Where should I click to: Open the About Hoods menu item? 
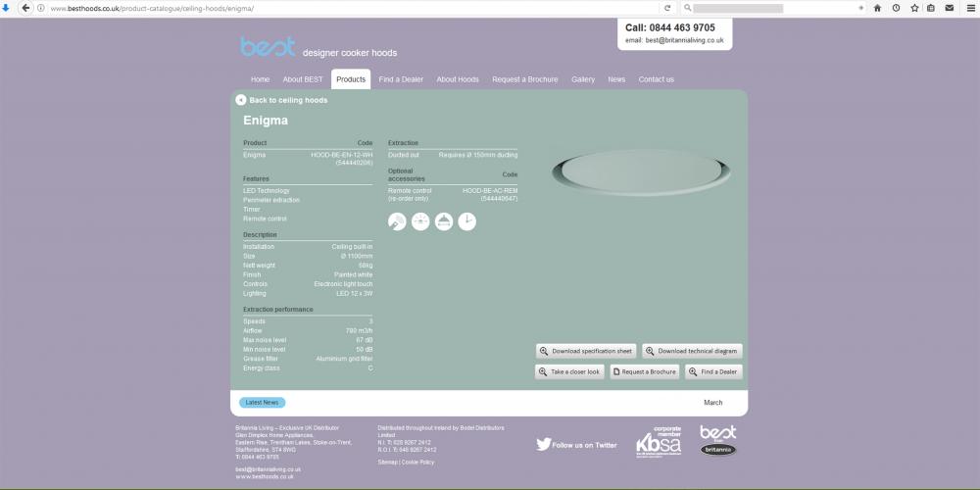pyautogui.click(x=458, y=79)
